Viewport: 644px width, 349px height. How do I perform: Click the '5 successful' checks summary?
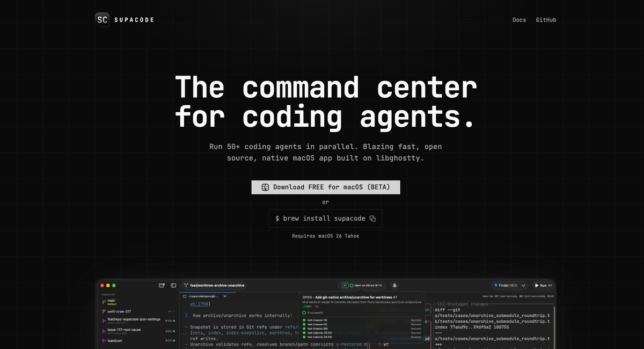(316, 312)
